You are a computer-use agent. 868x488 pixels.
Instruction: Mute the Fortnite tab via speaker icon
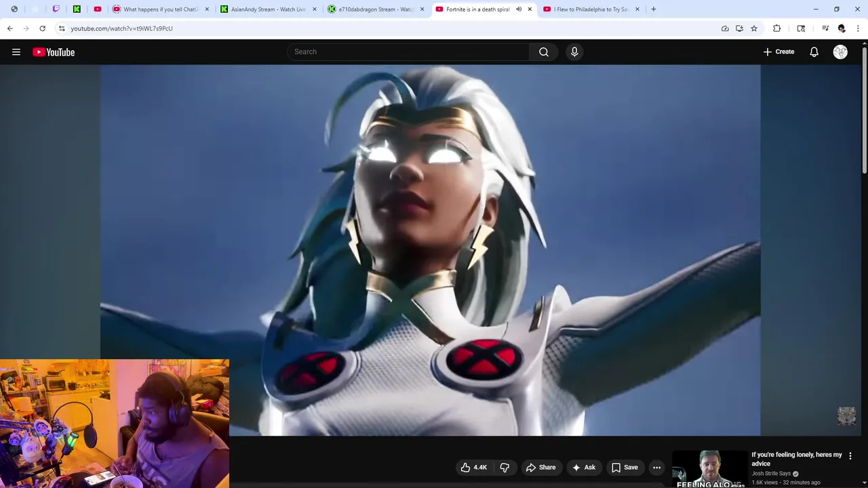[x=519, y=9]
